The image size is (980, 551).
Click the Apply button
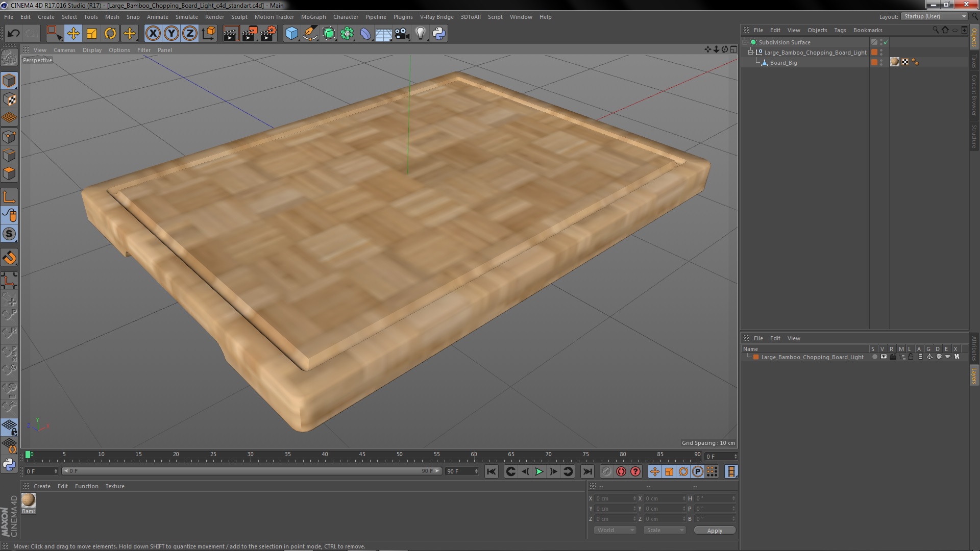pos(715,531)
